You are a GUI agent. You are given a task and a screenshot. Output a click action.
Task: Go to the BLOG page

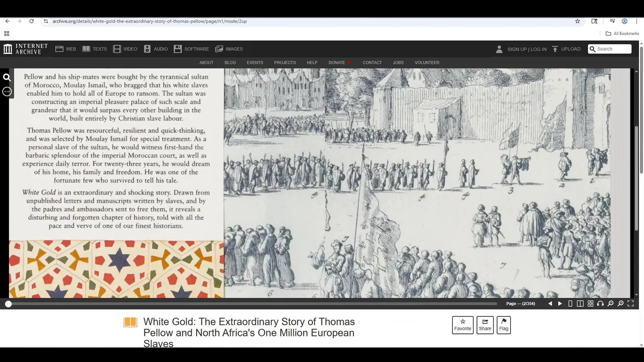(230, 62)
